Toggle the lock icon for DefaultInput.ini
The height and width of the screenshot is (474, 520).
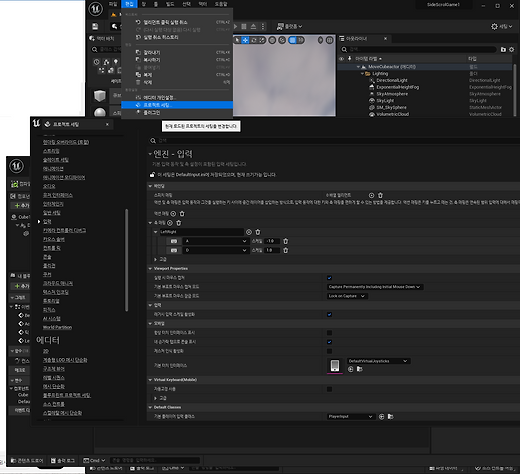click(x=152, y=175)
